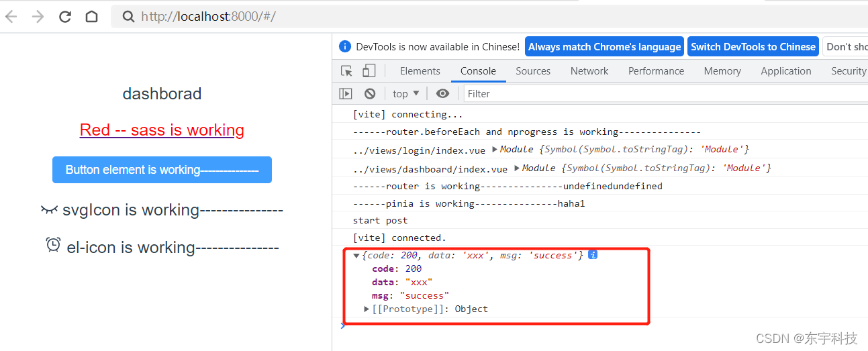Select the Console tab
The width and height of the screenshot is (868, 351).
pyautogui.click(x=478, y=71)
